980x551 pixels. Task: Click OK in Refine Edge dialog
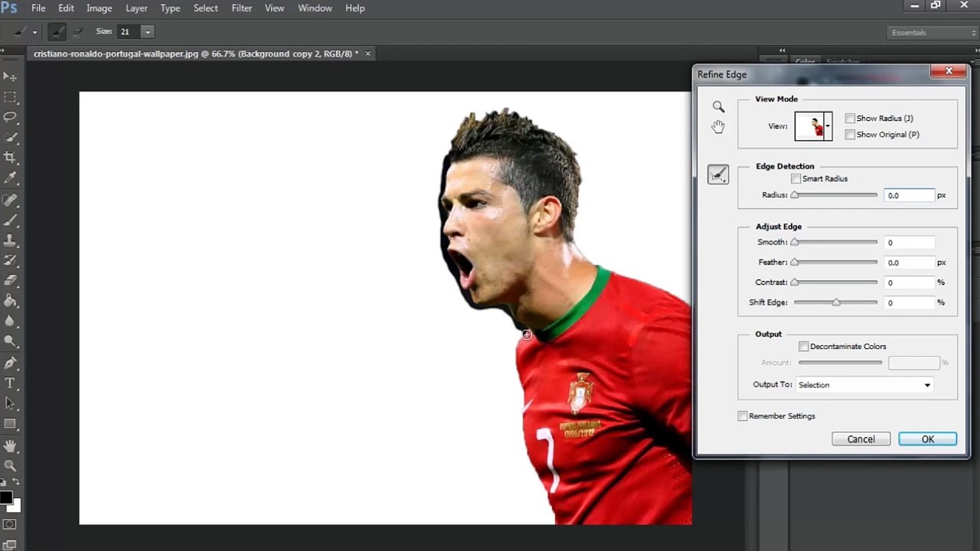pos(928,439)
